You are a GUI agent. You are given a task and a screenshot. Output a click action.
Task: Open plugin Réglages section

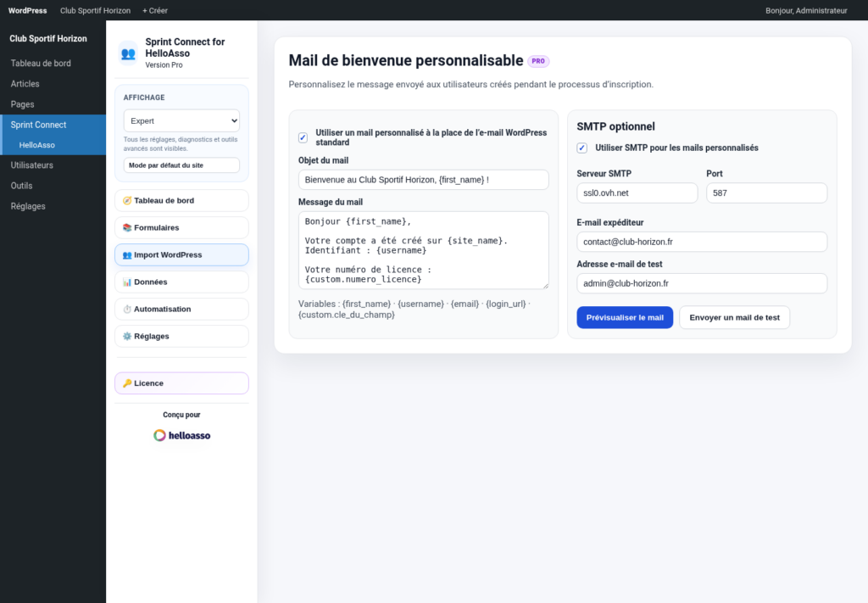coord(181,336)
